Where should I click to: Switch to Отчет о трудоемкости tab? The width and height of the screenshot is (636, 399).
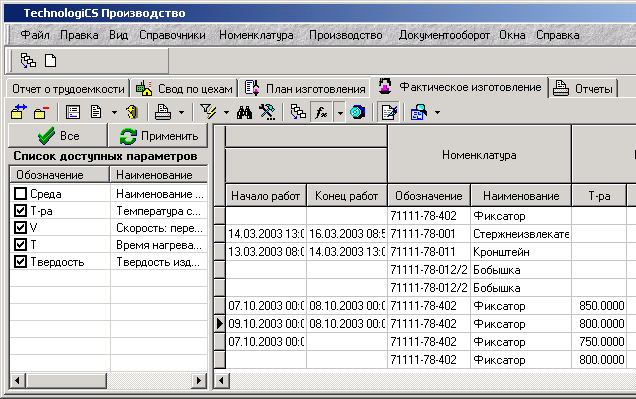pos(68,89)
